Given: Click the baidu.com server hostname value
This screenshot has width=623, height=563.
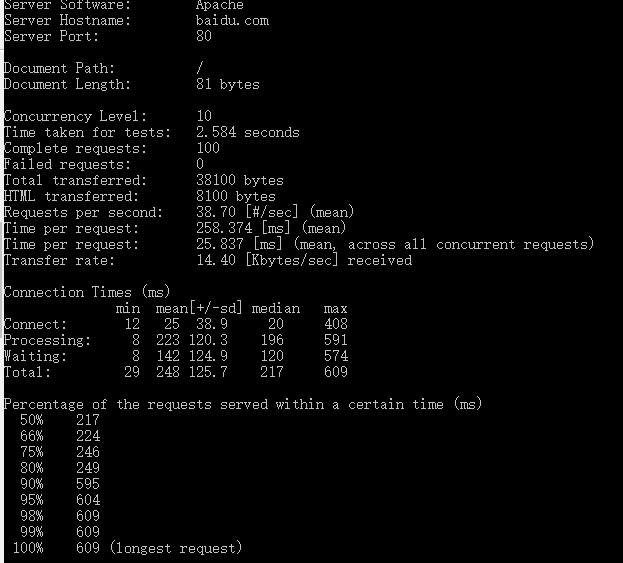Looking at the screenshot, I should click(x=232, y=20).
